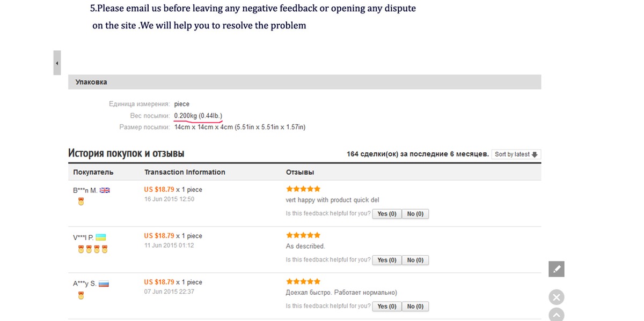Mark 'vert happy with product' review No (0)
The width and height of the screenshot is (644, 321).
point(415,214)
